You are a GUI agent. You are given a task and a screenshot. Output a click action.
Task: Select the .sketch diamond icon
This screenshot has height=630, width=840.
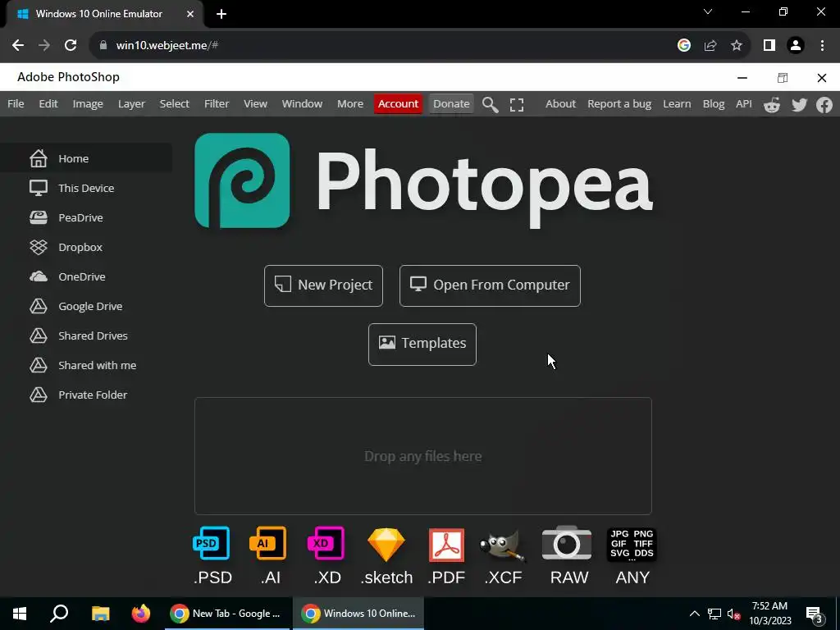[x=386, y=545]
